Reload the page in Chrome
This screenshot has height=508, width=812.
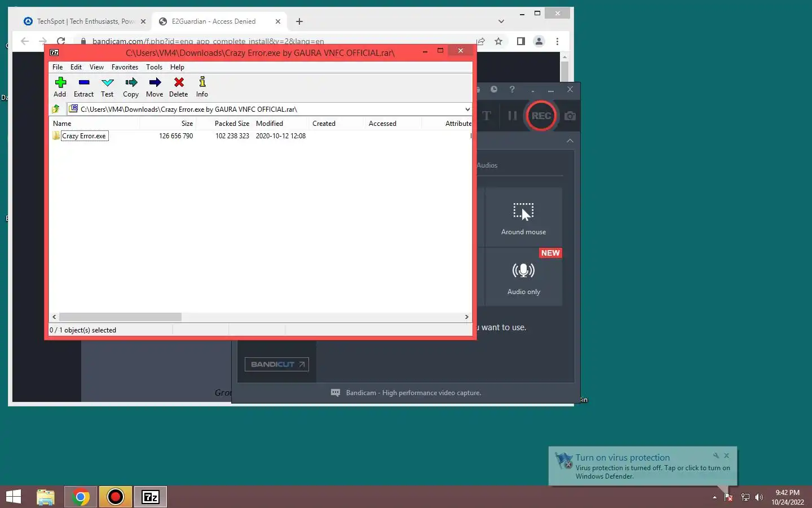point(61,41)
